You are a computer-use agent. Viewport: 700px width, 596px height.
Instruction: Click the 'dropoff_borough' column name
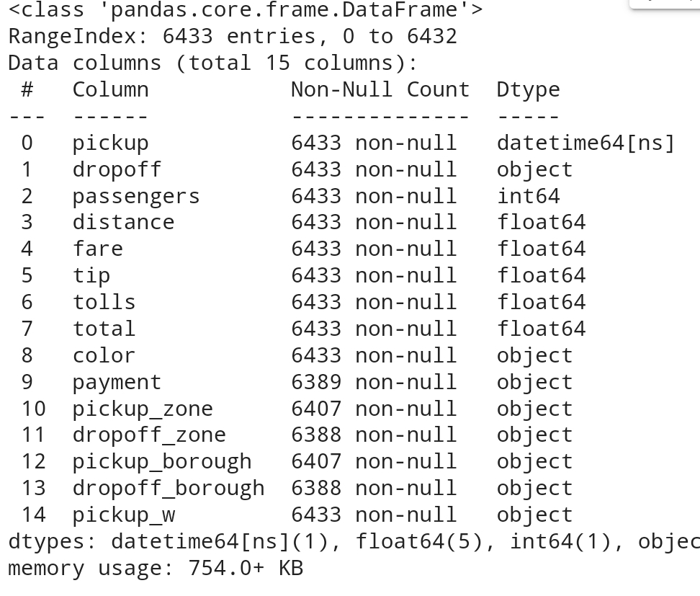pos(169,489)
